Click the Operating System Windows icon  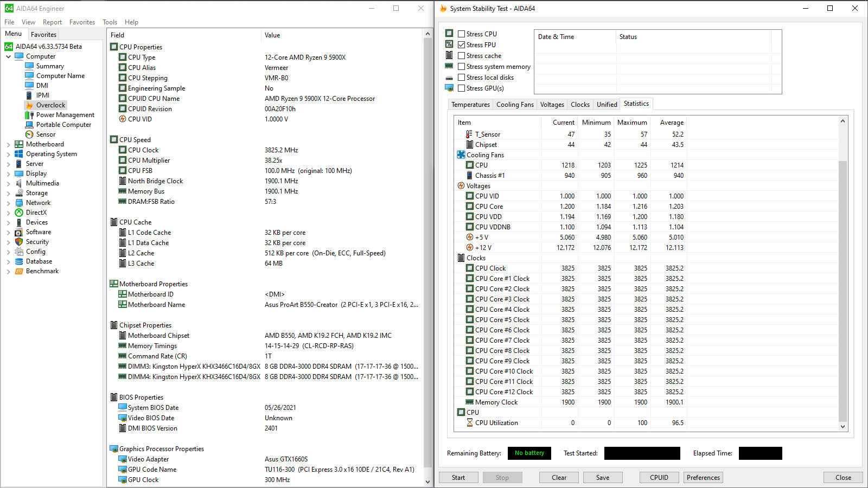tap(19, 154)
